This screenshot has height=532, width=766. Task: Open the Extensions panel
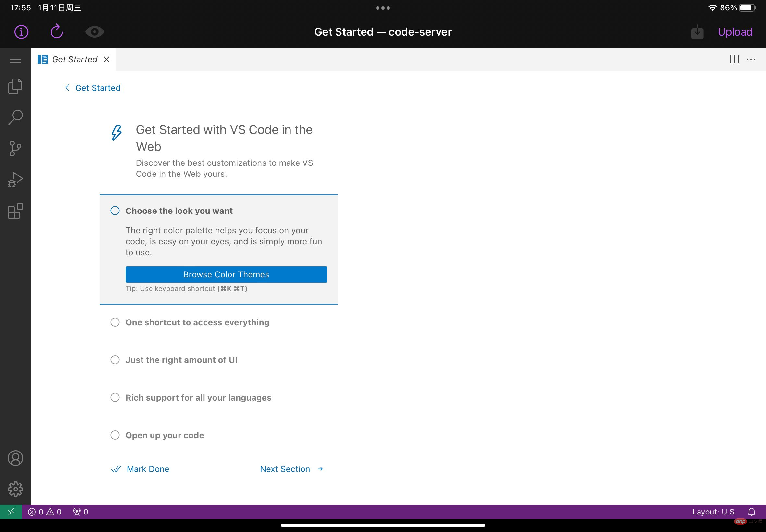(15, 211)
